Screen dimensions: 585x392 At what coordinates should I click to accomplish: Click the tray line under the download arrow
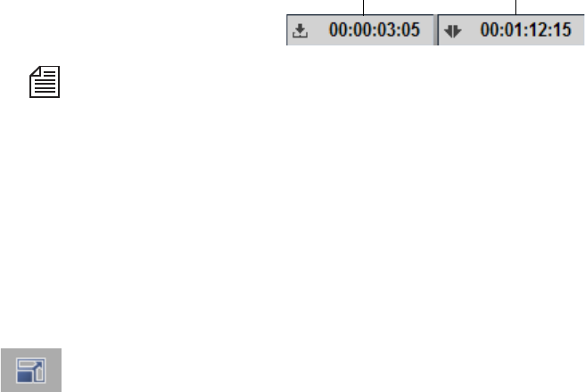coord(301,36)
